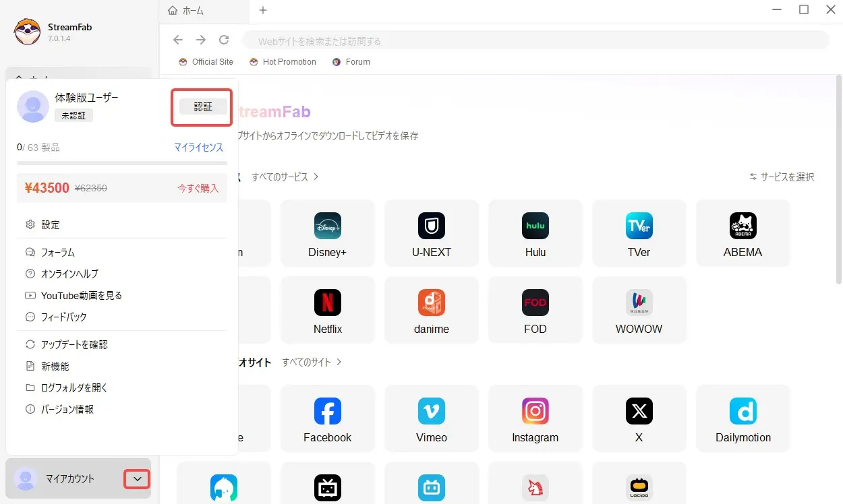Click the browser back arrow
The height and width of the screenshot is (504, 843).
coord(178,40)
